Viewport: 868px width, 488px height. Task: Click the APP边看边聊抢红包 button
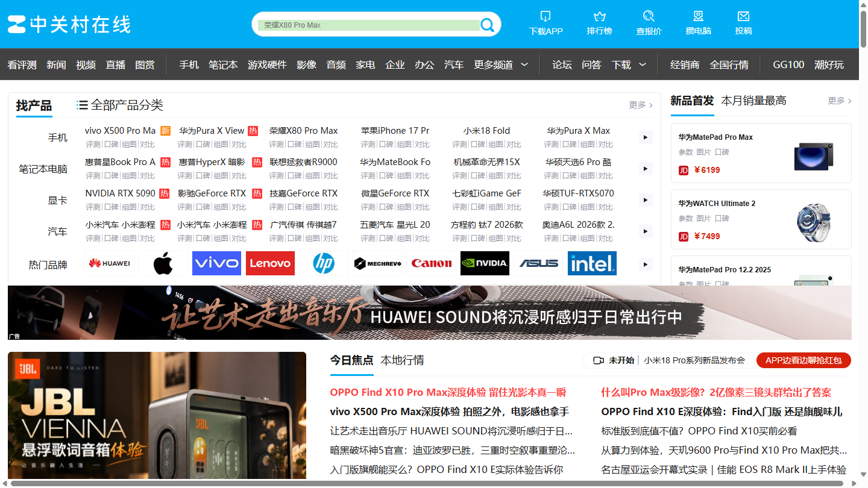pyautogui.click(x=804, y=360)
